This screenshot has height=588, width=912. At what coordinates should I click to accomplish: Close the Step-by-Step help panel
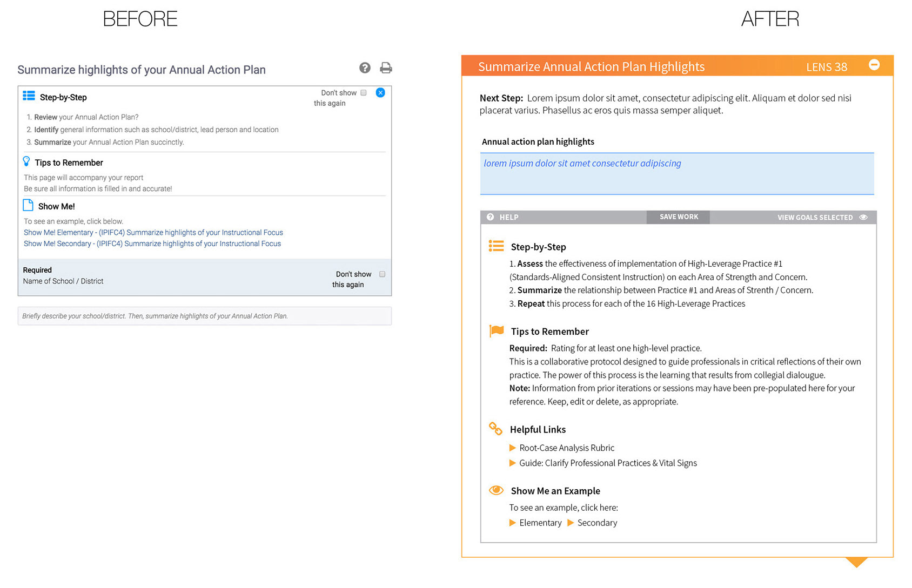(380, 93)
